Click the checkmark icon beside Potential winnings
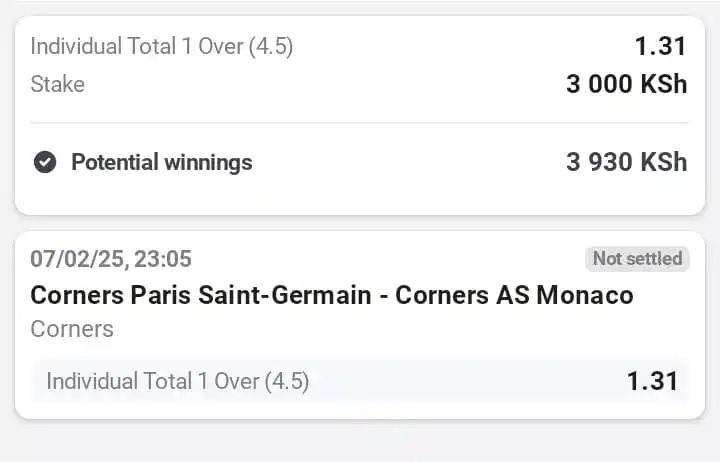Image resolution: width=720 pixels, height=462 pixels. coord(45,162)
